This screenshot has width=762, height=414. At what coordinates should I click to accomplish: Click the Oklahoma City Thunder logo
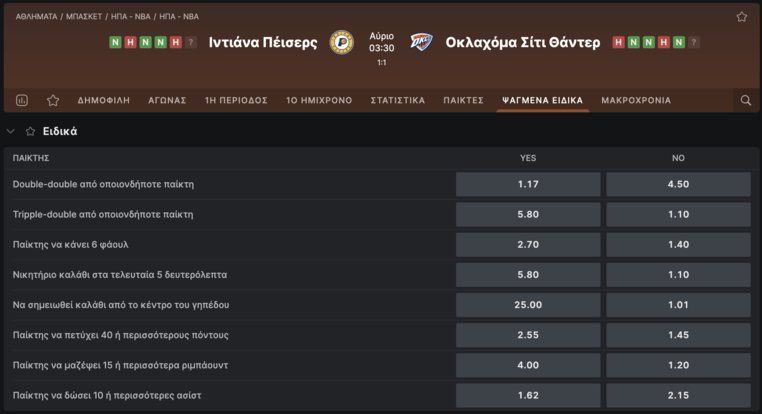(421, 42)
